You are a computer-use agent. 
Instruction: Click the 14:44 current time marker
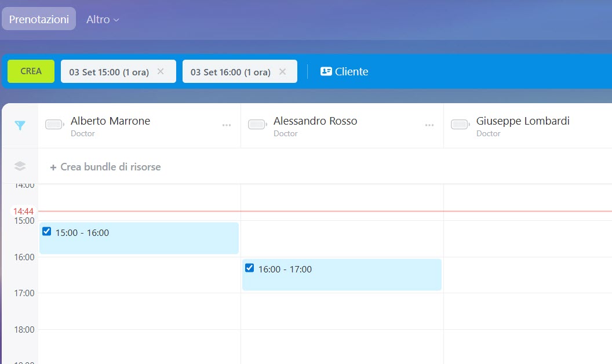[x=24, y=212]
